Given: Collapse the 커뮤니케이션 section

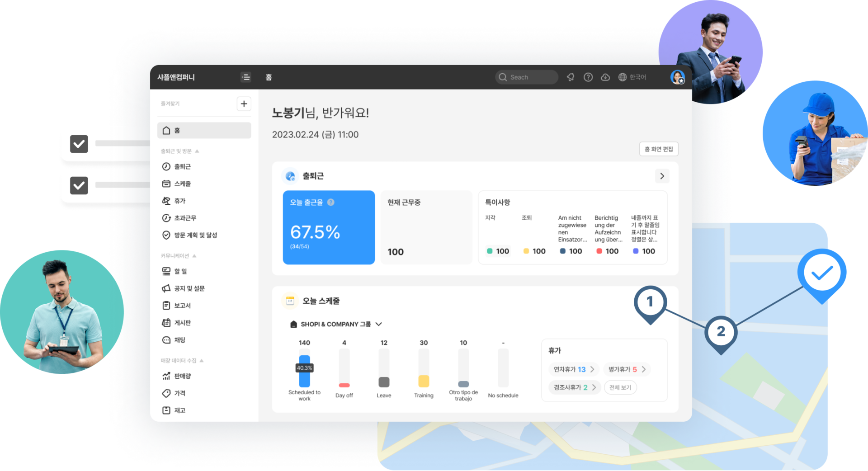Looking at the screenshot, I should pos(194,256).
